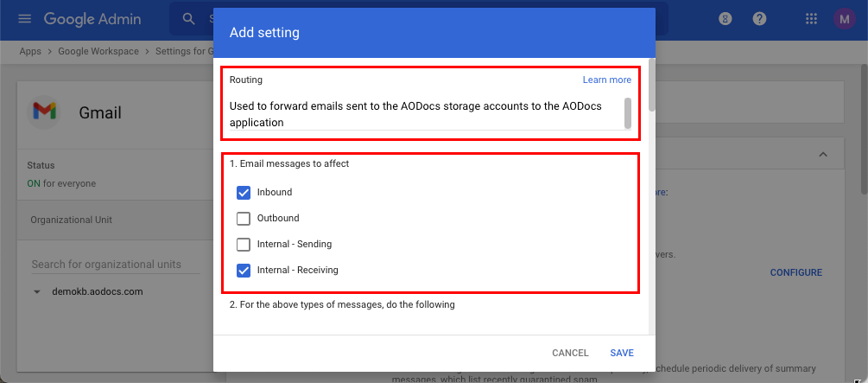
Task: Click the search magnifier icon
Action: click(189, 19)
